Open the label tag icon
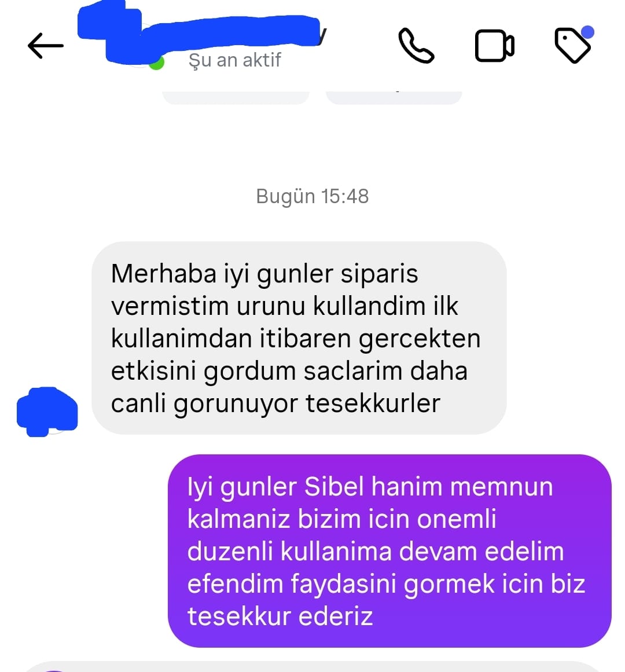The width and height of the screenshot is (625, 672). coord(572,46)
